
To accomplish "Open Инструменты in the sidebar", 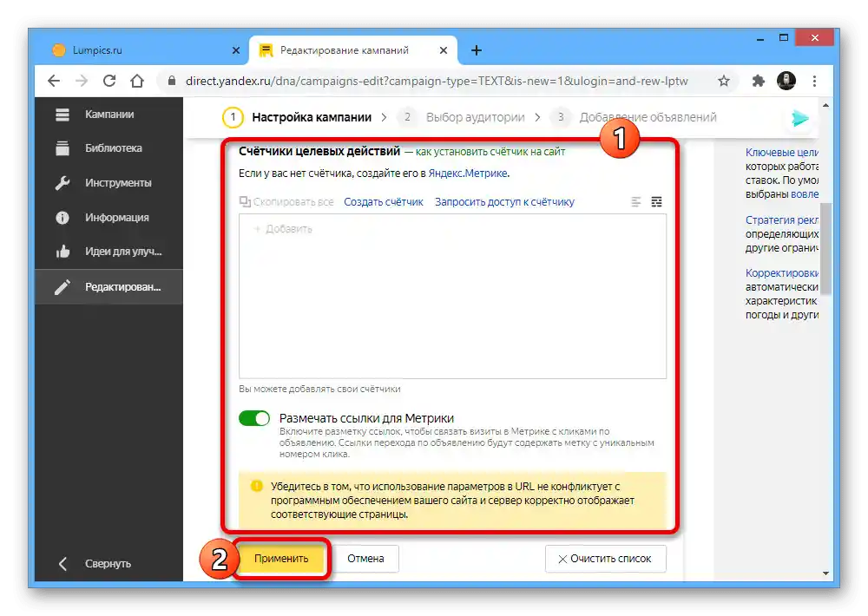I will pyautogui.click(x=108, y=183).
